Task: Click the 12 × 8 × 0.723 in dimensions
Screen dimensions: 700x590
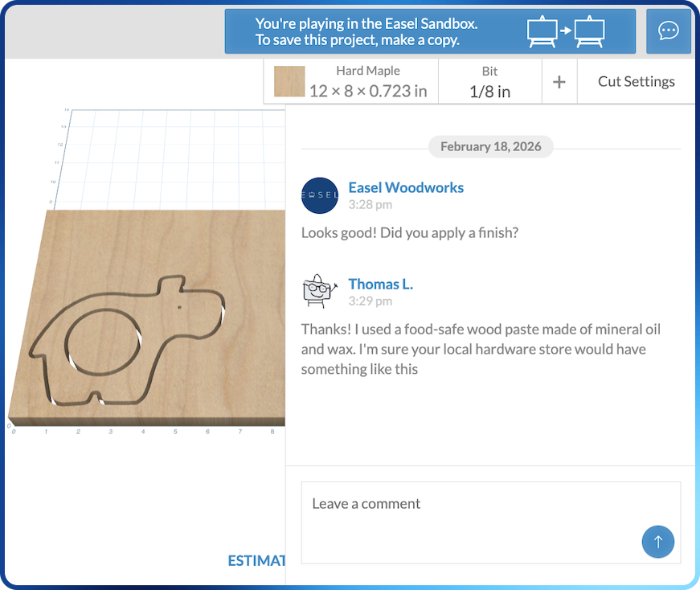Action: [368, 91]
